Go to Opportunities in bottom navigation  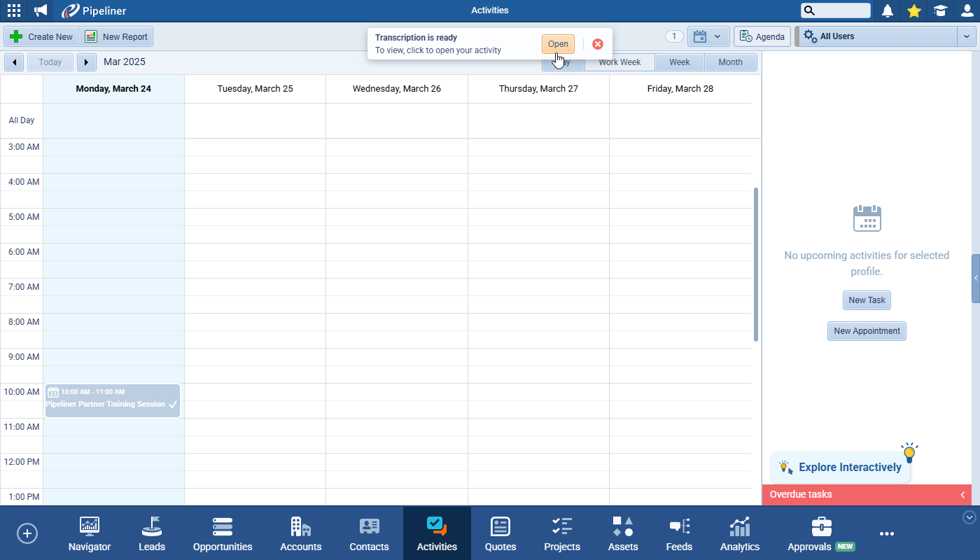(223, 534)
